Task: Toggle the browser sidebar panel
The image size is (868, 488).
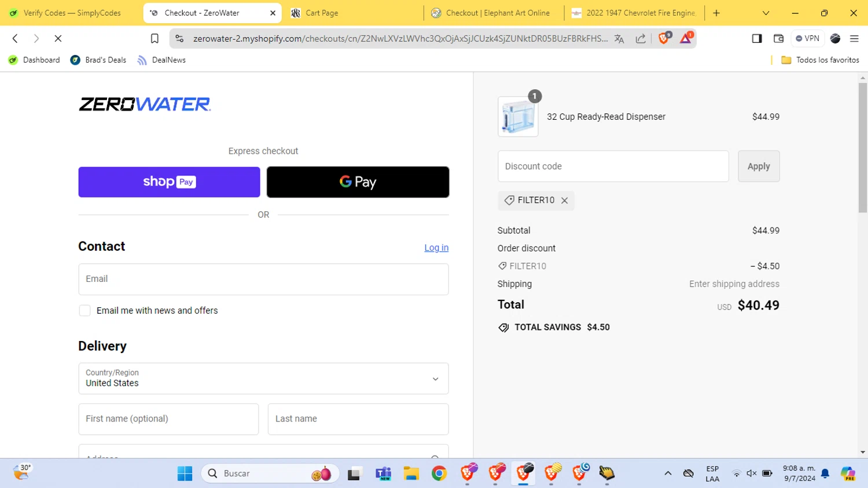Action: pyautogui.click(x=757, y=39)
